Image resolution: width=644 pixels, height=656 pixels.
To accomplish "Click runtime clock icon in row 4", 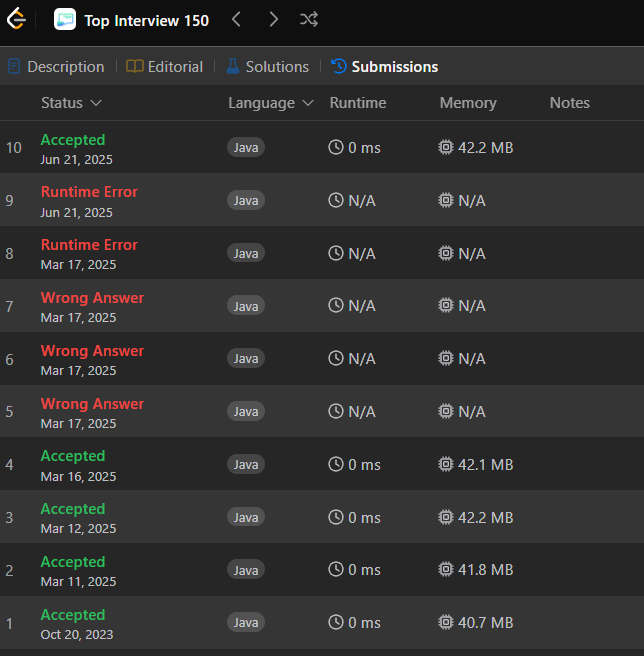I will coord(336,464).
